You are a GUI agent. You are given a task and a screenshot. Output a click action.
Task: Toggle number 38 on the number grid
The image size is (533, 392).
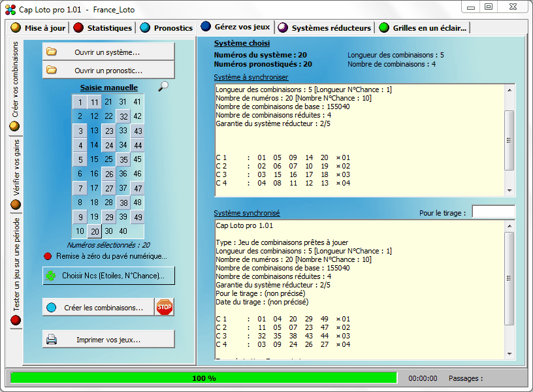tap(123, 203)
